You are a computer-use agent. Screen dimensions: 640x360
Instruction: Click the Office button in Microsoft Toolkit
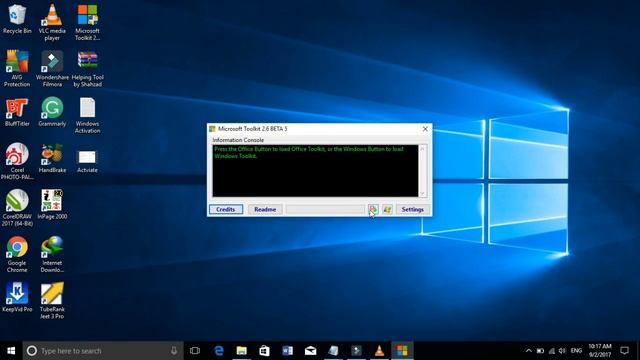pyautogui.click(x=373, y=209)
